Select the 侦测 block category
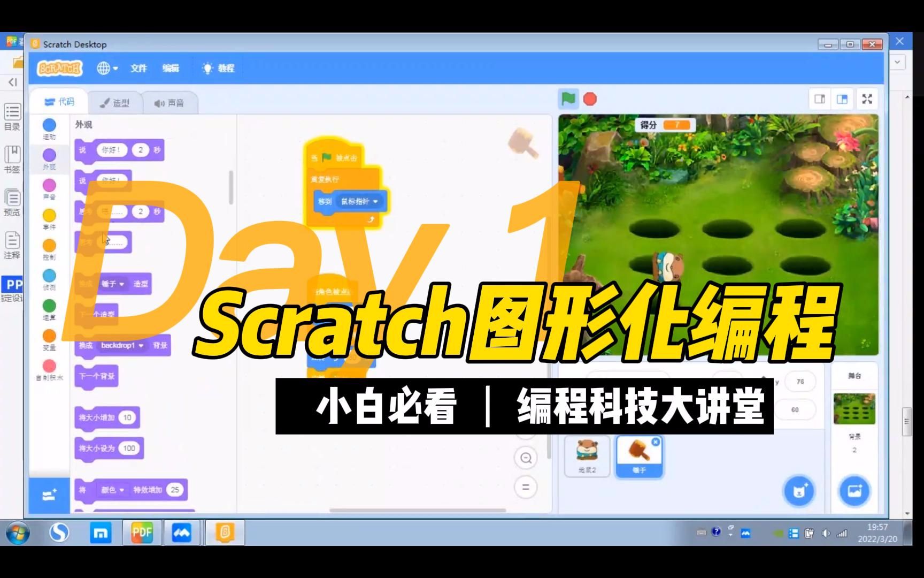The height and width of the screenshot is (578, 924). pyautogui.click(x=49, y=279)
